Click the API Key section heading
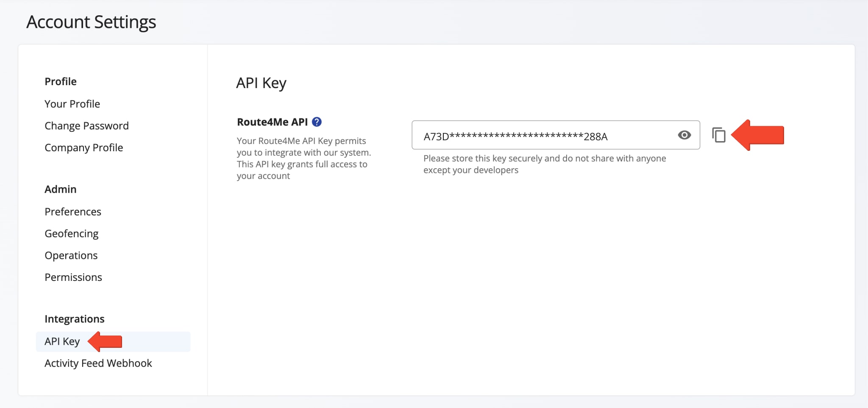 (261, 83)
